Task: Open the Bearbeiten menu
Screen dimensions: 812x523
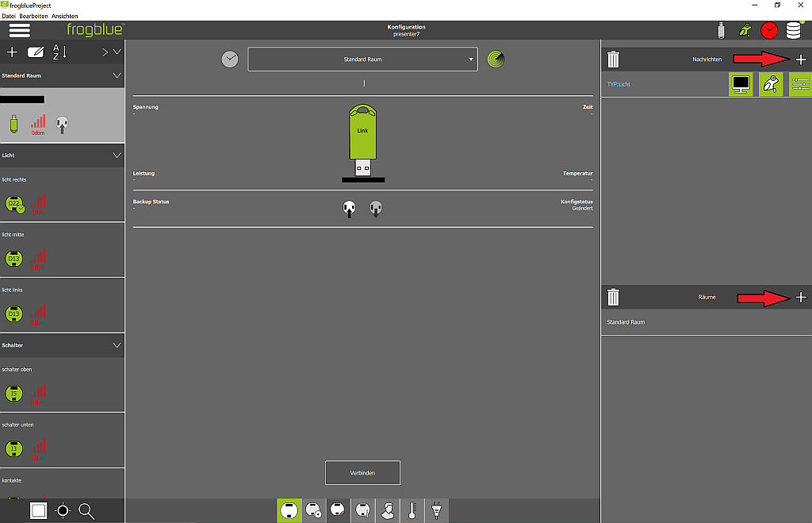Action: (x=33, y=16)
